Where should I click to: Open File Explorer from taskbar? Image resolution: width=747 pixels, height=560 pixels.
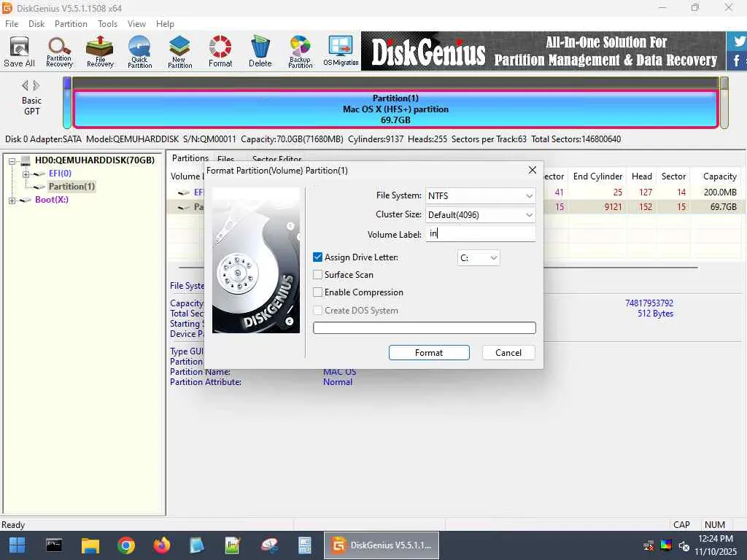(90, 545)
